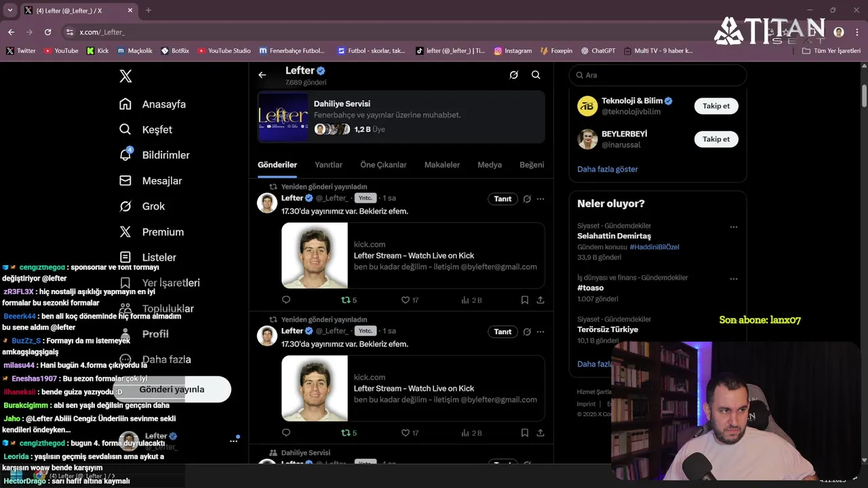The height and width of the screenshot is (488, 868).
Task: Switch to Gönderiler tab
Action: [277, 165]
